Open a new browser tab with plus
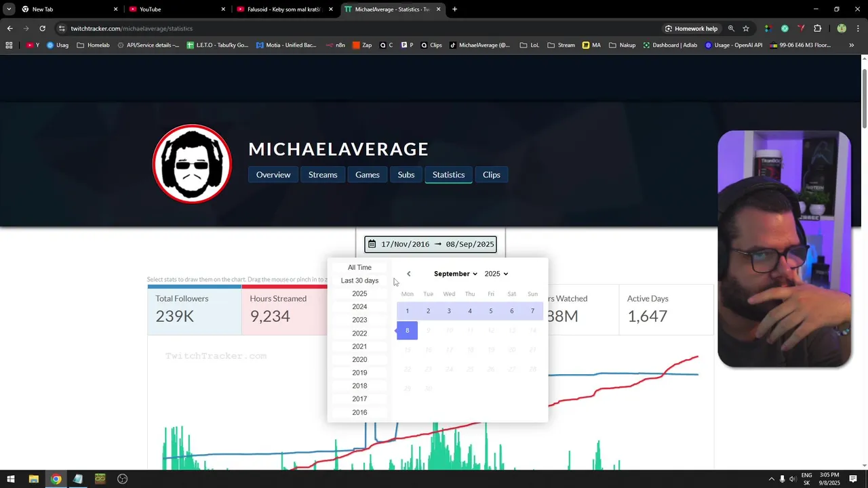Viewport: 868px width, 488px height. (454, 9)
